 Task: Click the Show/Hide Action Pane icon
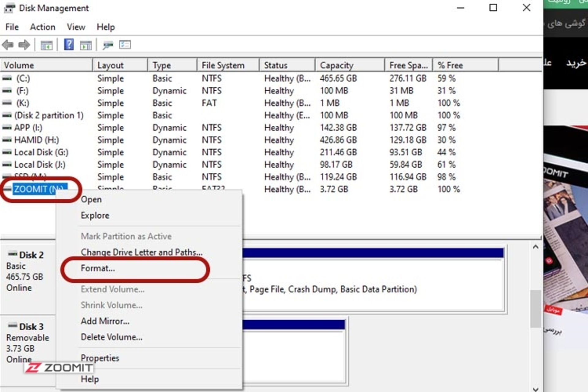click(86, 45)
